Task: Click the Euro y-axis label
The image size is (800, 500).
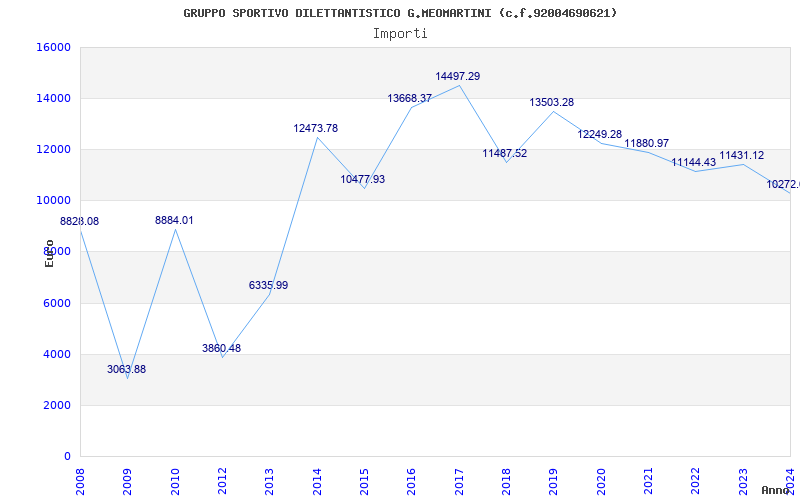Action: [x=49, y=253]
